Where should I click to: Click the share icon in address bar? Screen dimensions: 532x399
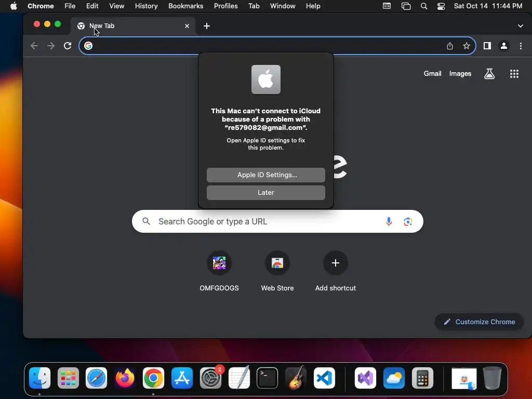(x=450, y=46)
